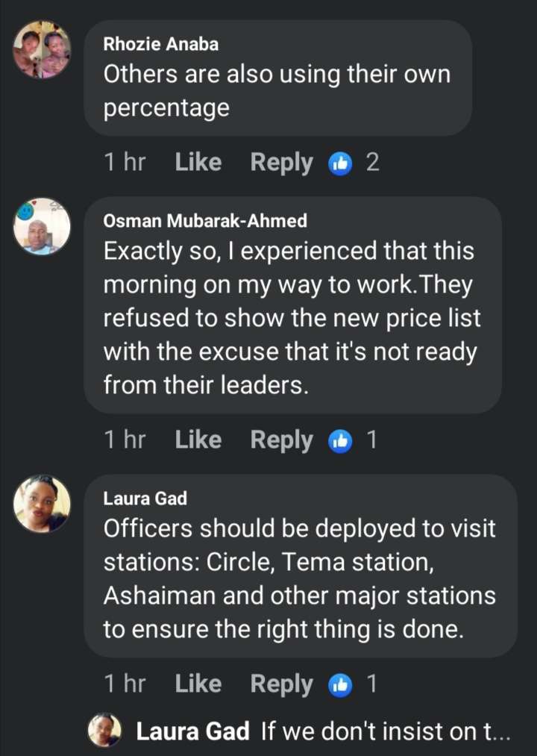537x756 pixels.
Task: View the 2 reactions on Rhozie's comment
Action: click(x=372, y=163)
